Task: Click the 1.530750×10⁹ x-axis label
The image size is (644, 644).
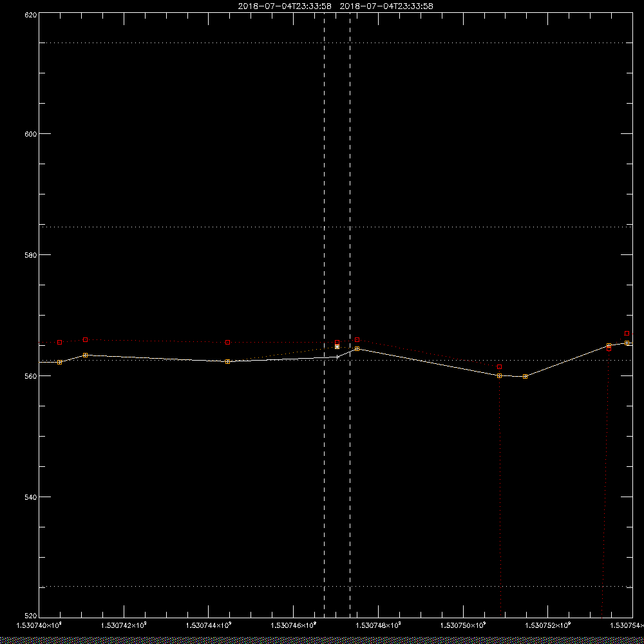Action: (x=464, y=625)
